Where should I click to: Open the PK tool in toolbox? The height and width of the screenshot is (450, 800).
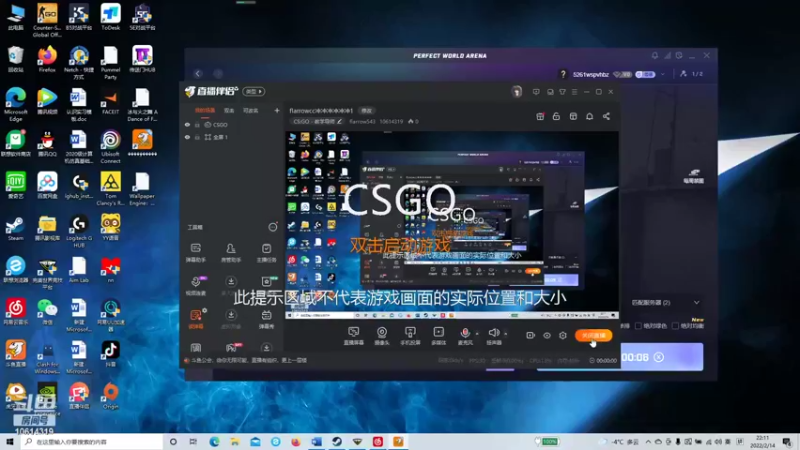tap(231, 348)
